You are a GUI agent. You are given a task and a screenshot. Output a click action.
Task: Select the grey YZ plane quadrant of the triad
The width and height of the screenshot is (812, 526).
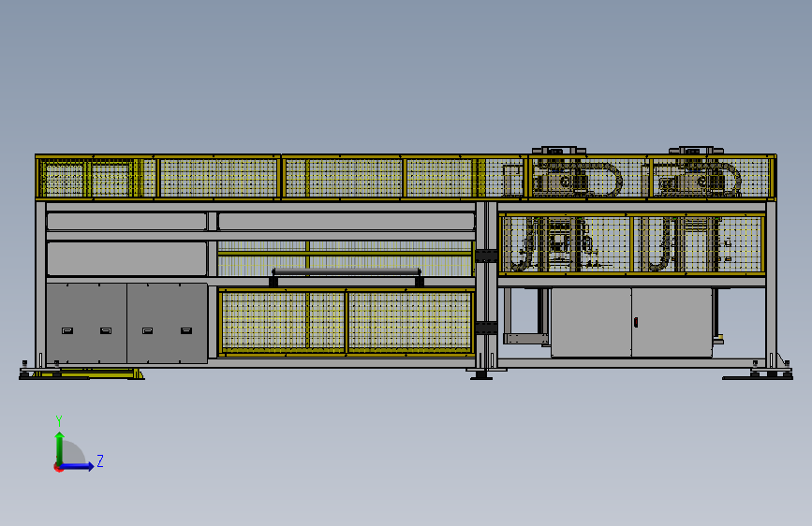tap(72, 454)
